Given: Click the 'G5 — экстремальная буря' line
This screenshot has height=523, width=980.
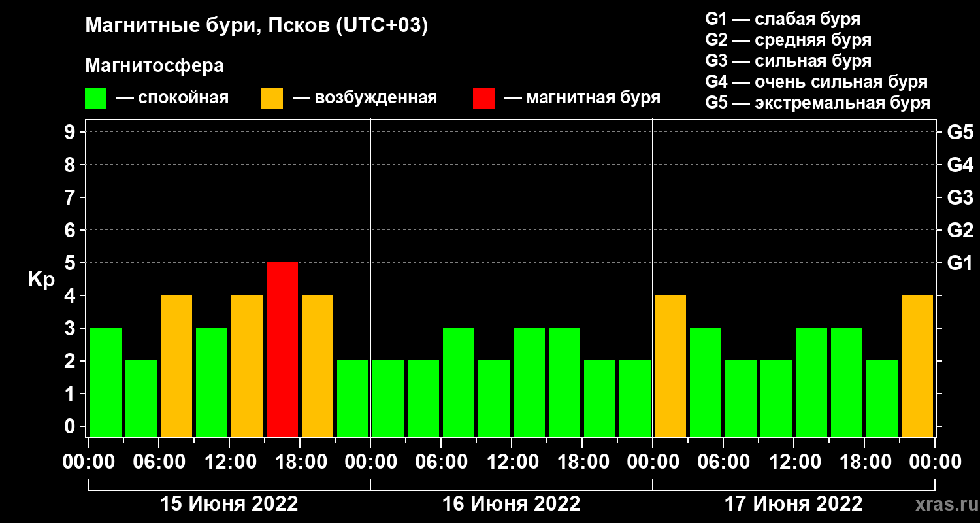Looking at the screenshot, I should tap(818, 103).
